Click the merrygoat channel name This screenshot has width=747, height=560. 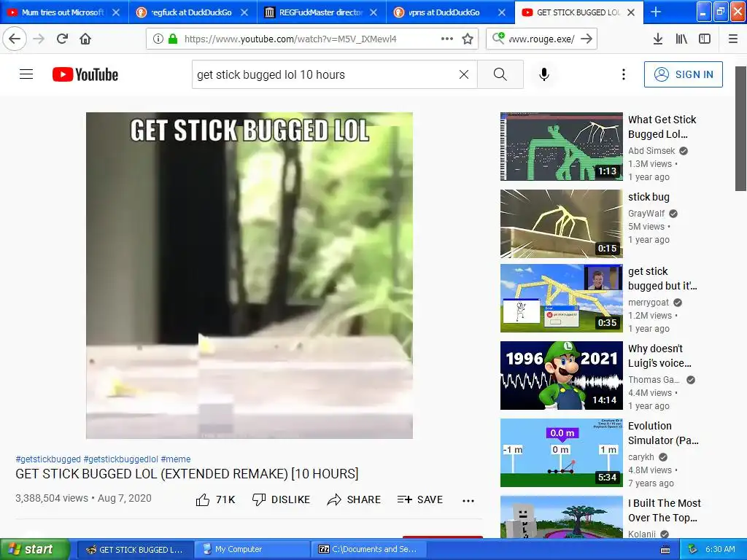(649, 303)
